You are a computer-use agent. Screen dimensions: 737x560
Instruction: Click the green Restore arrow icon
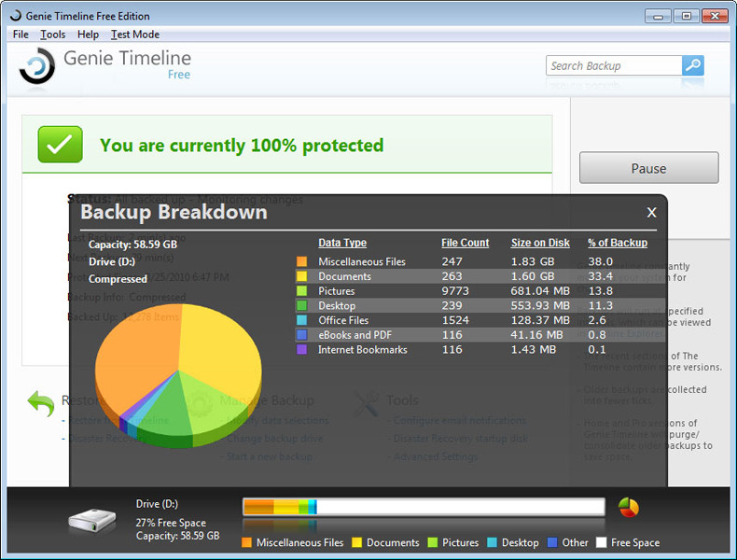pyautogui.click(x=41, y=403)
